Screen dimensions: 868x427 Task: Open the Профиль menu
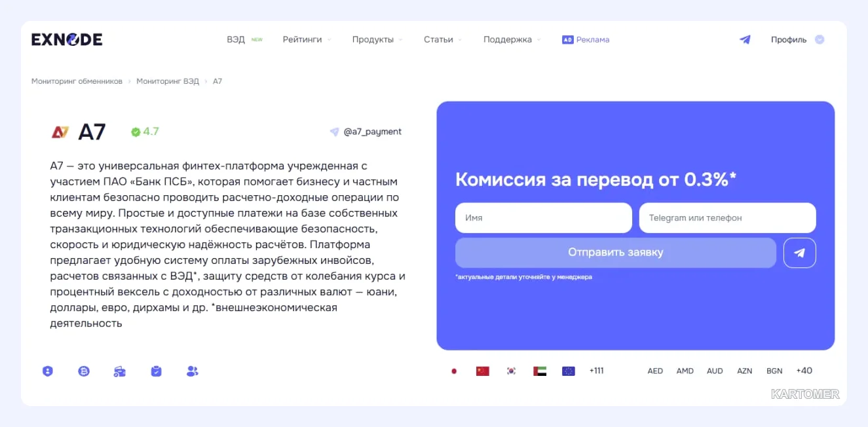click(x=789, y=39)
